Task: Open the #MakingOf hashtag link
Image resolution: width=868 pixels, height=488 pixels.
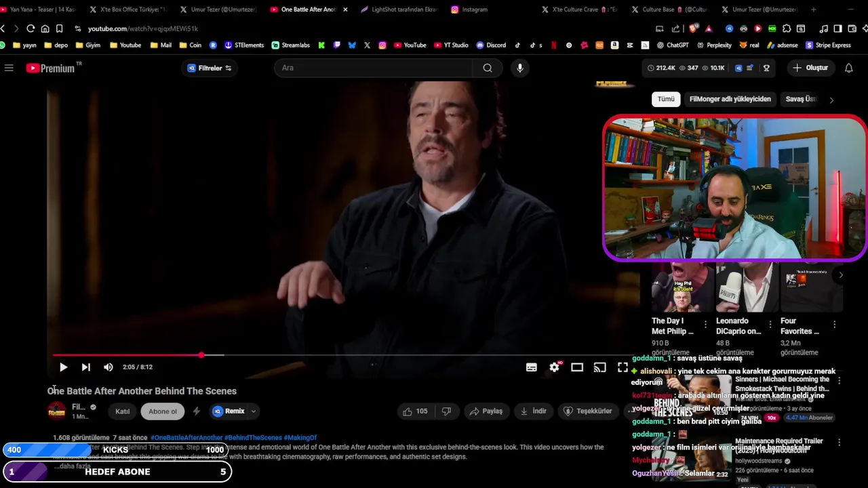Action: click(300, 438)
